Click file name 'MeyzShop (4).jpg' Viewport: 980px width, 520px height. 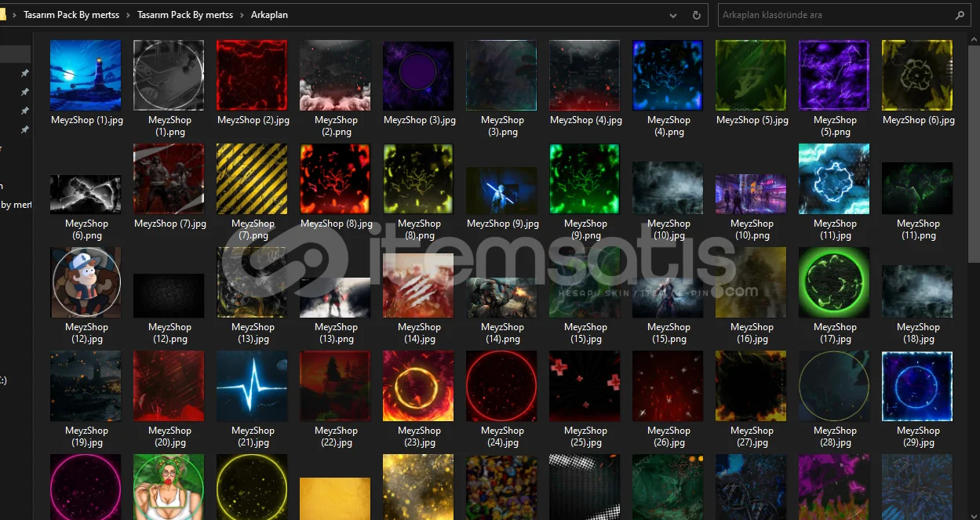pyautogui.click(x=585, y=120)
